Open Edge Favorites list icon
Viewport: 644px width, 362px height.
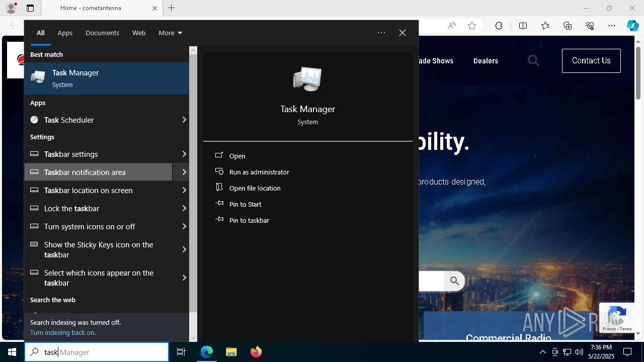click(x=545, y=26)
